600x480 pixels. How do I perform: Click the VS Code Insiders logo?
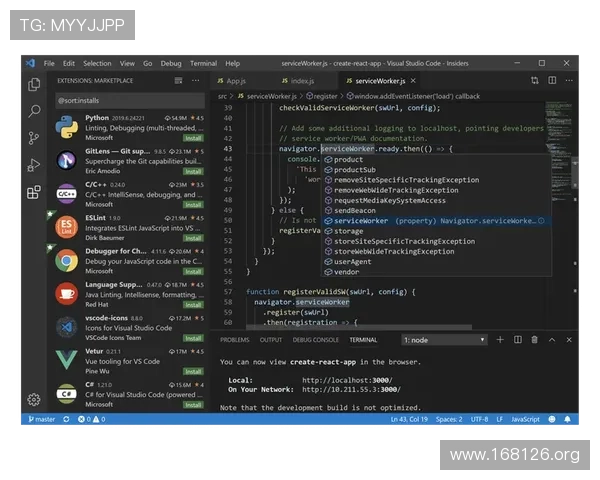(30, 63)
